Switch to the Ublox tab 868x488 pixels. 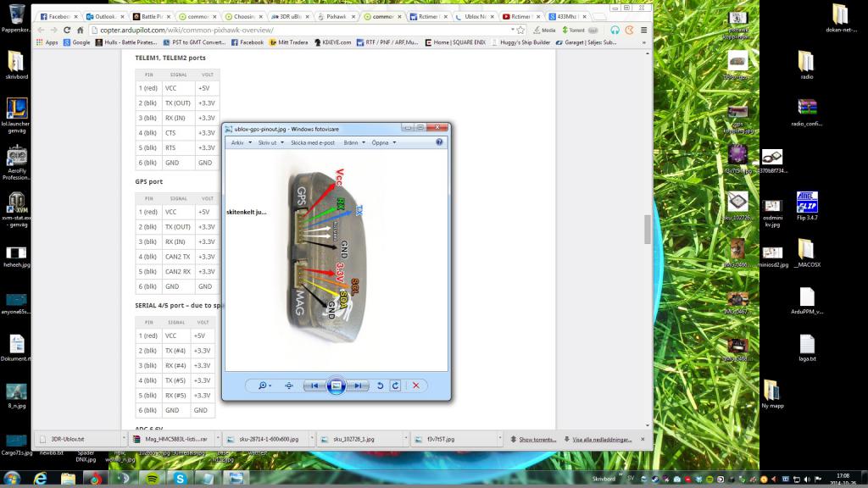475,17
